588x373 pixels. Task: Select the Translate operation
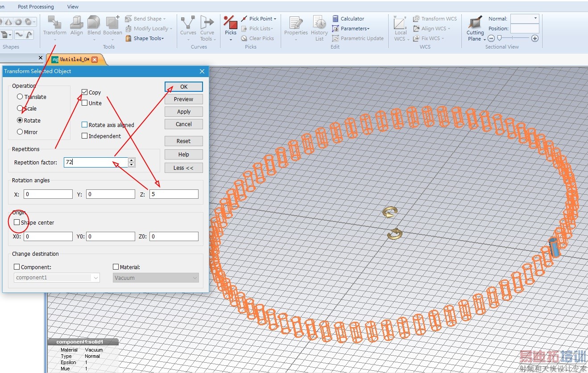pyautogui.click(x=20, y=97)
